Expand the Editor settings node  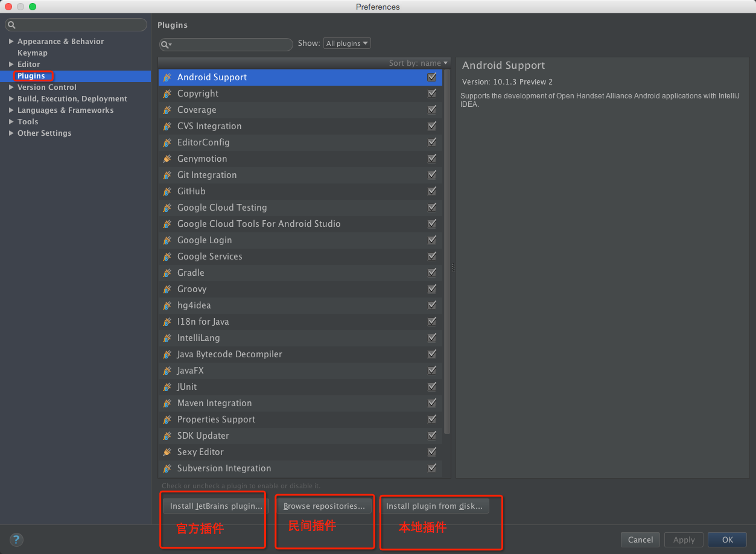click(x=11, y=65)
